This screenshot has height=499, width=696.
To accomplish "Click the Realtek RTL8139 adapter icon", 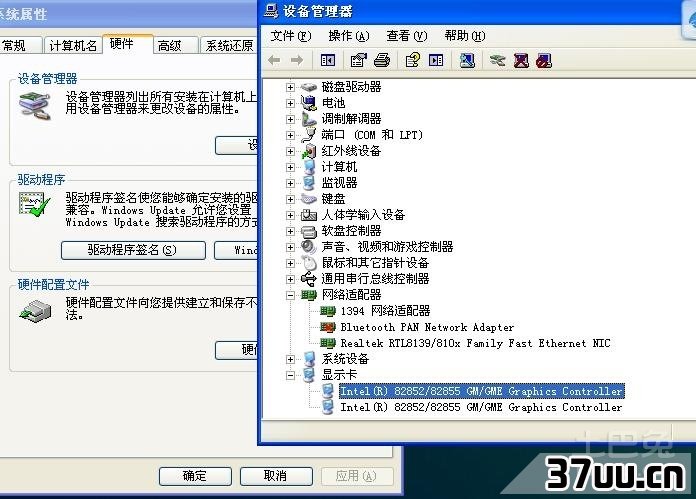I will [328, 343].
